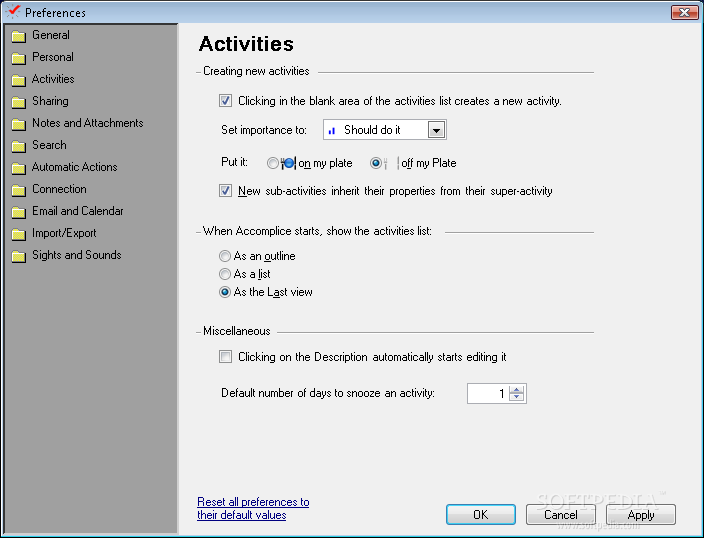Uncheck sub-activities inherit properties checkbox
The height and width of the screenshot is (538, 704).
[225, 191]
